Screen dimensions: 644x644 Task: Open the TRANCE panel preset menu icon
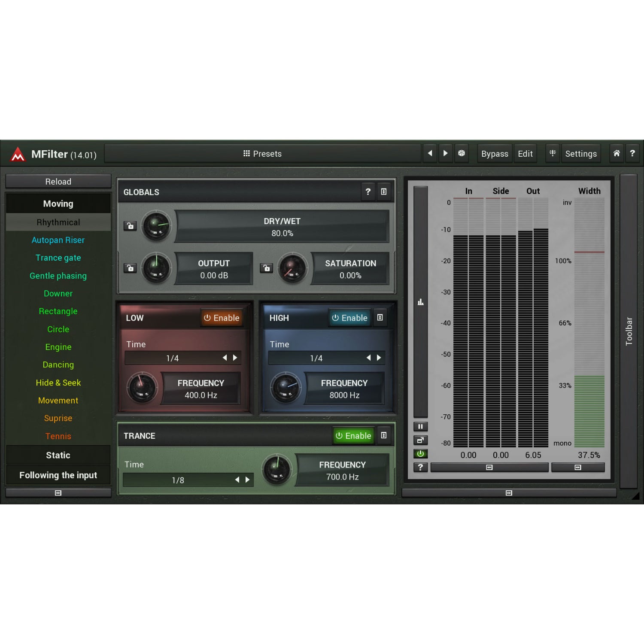(x=384, y=435)
